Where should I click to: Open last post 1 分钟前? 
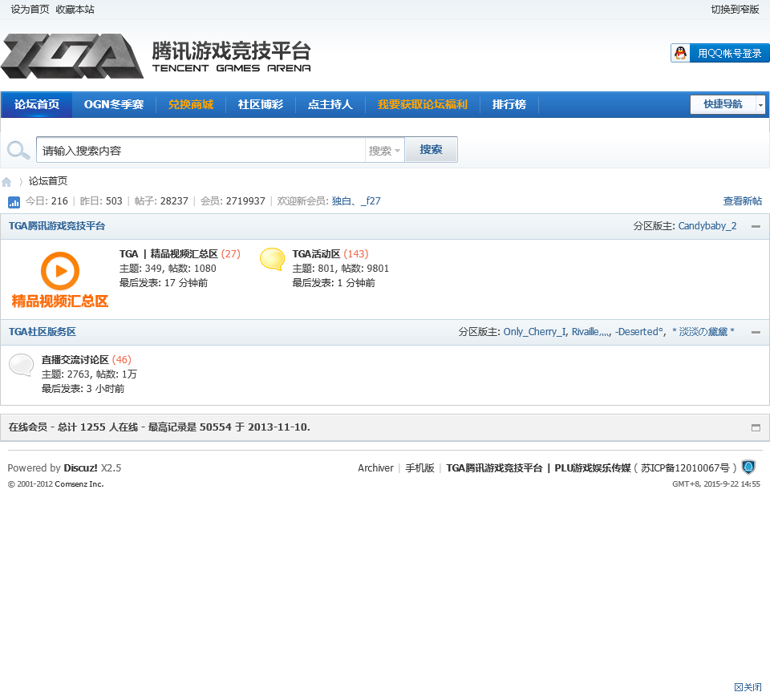click(356, 283)
